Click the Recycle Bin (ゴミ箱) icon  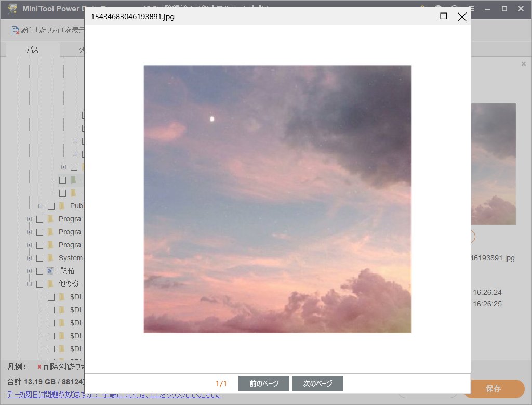point(50,271)
